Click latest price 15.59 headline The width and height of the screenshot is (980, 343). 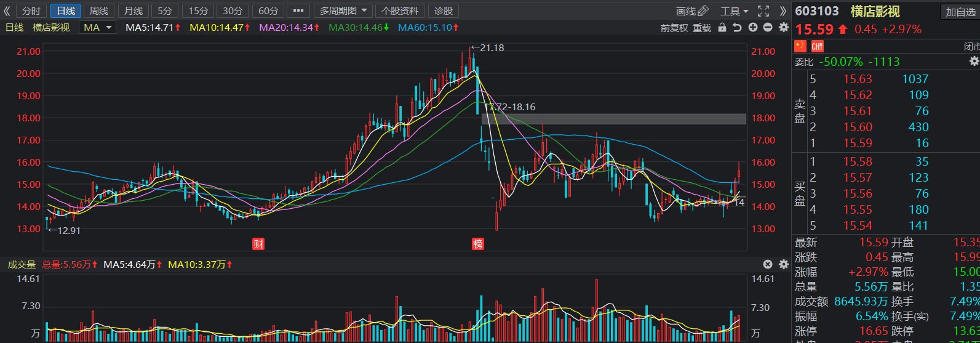coord(815,30)
